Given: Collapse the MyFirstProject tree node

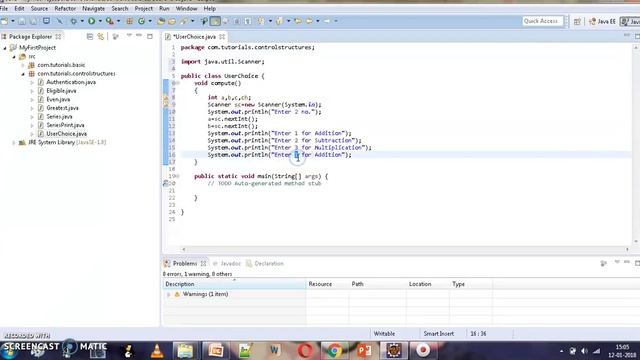Looking at the screenshot, I should [x=5, y=48].
